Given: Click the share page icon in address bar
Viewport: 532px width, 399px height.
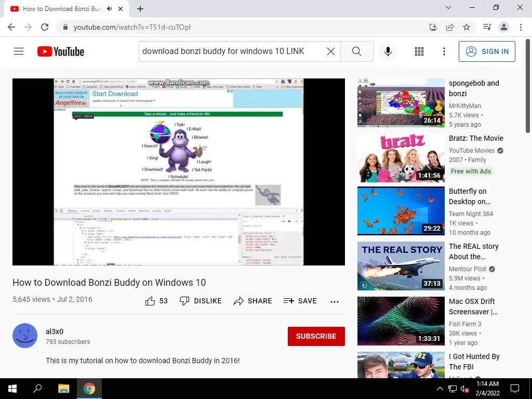Looking at the screenshot, I should 450,27.
